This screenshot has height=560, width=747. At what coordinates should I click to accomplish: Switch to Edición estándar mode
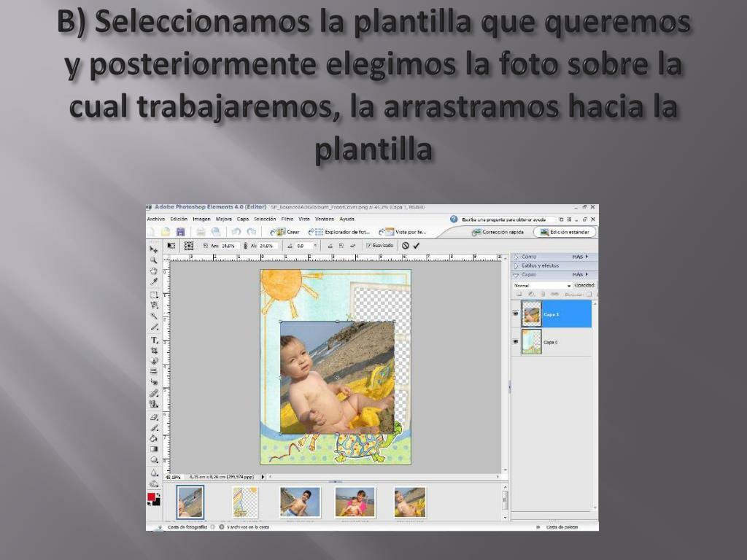point(565,232)
